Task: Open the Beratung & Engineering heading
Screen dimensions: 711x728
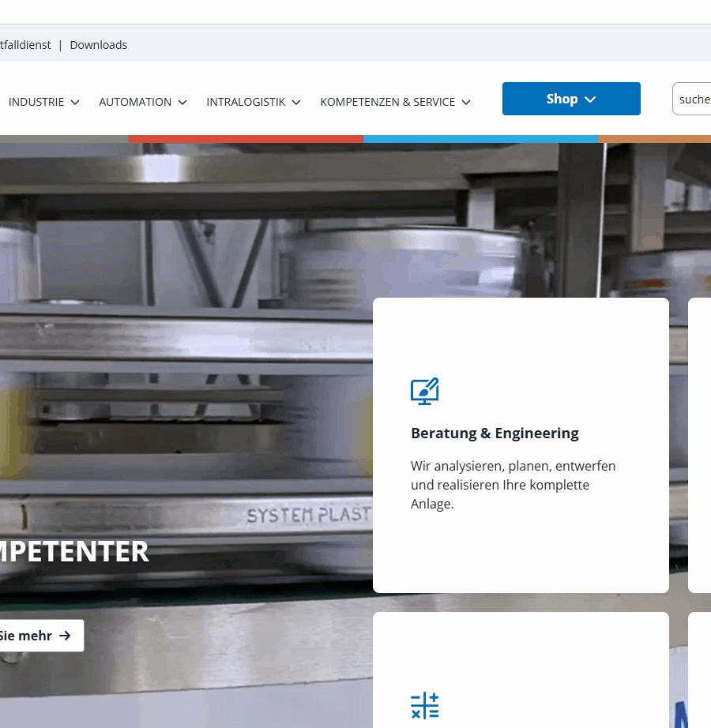Action: [x=495, y=433]
